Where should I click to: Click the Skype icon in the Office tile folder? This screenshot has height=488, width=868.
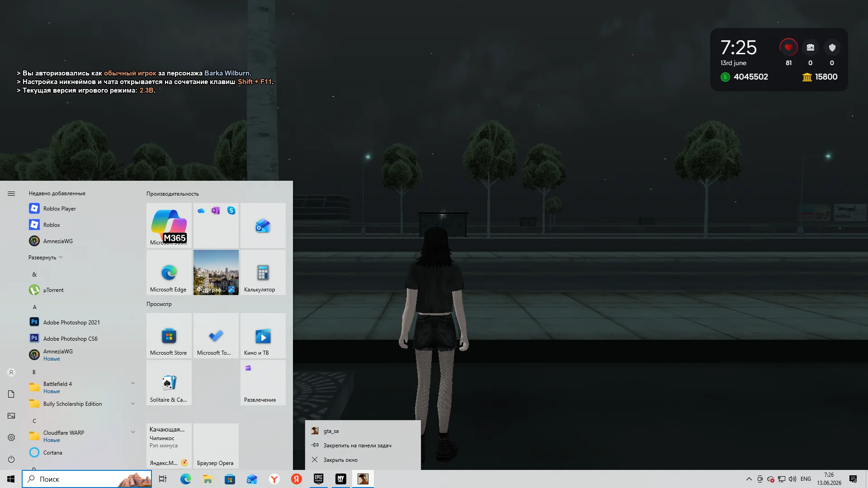pos(231,211)
